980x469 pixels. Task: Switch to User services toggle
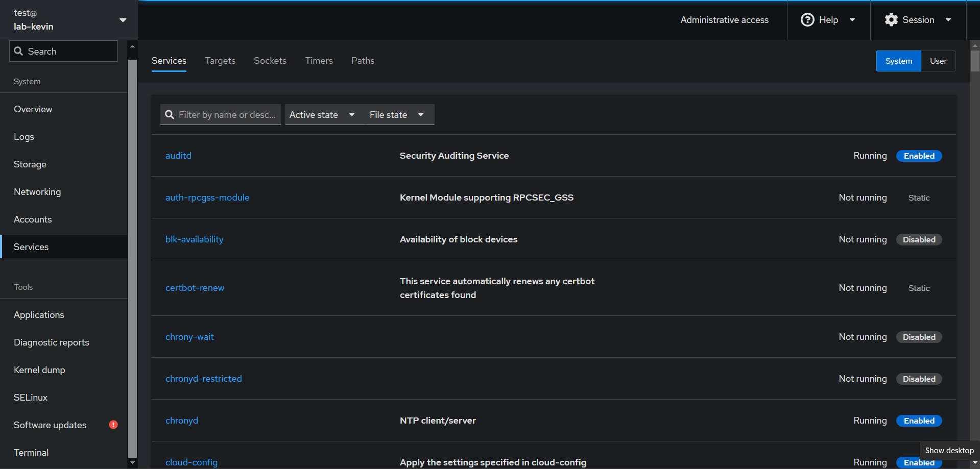point(938,61)
